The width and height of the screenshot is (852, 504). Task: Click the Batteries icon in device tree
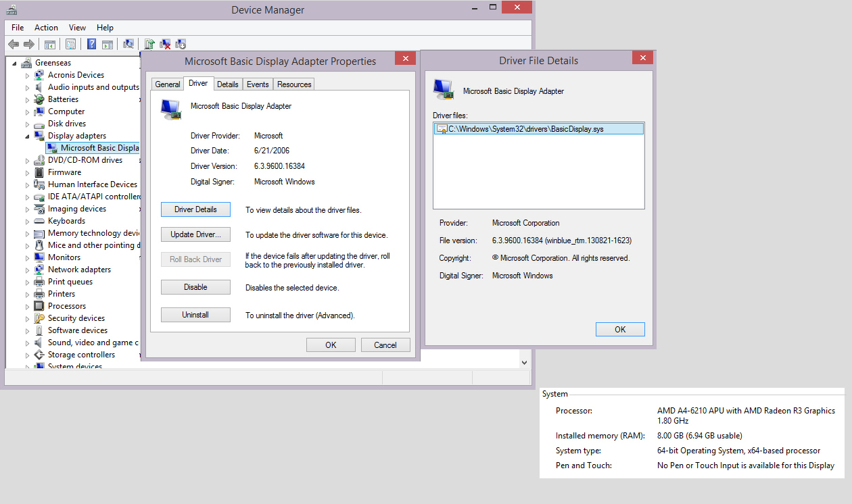coord(39,99)
